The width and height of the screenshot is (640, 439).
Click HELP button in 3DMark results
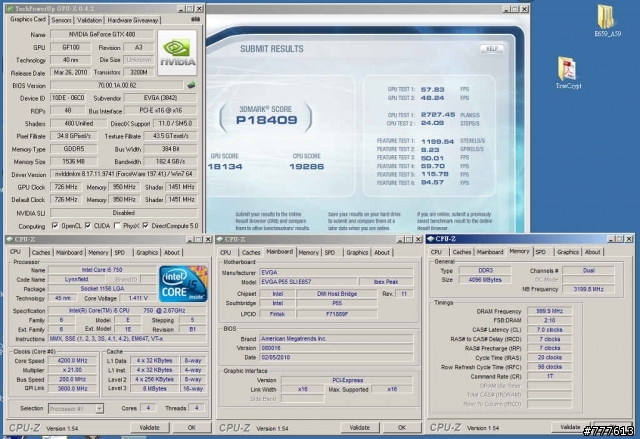492,49
